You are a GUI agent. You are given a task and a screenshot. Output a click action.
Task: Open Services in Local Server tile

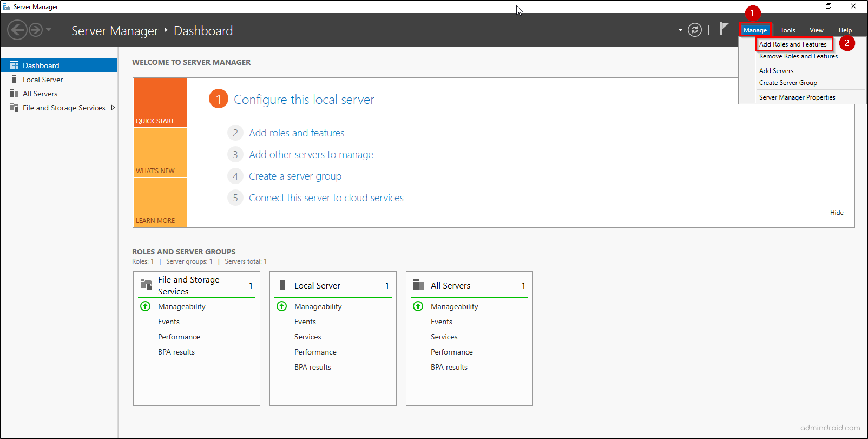point(308,337)
